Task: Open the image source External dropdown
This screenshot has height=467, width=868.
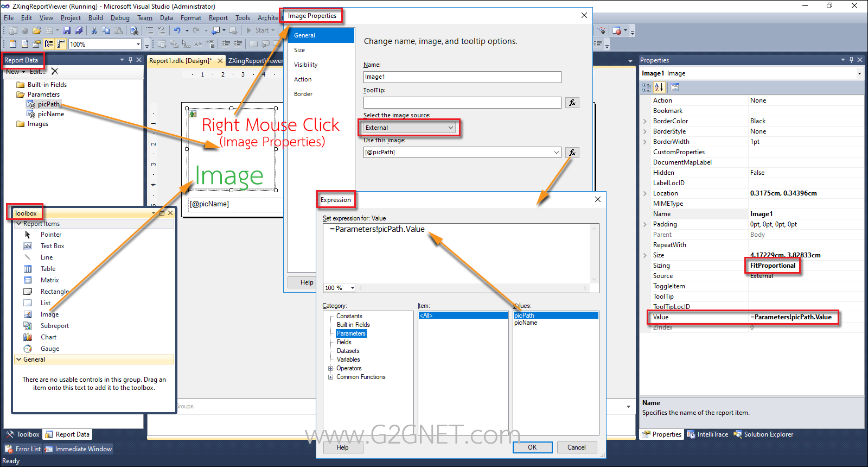Action: pyautogui.click(x=410, y=128)
